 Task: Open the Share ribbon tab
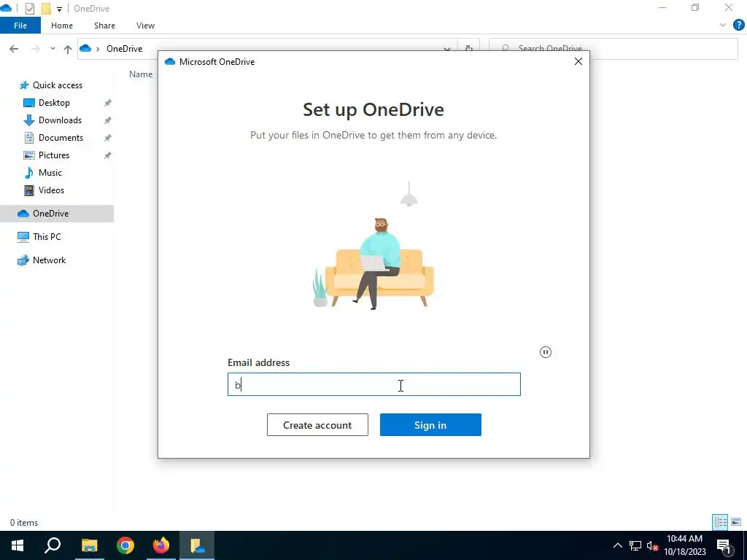point(104,26)
